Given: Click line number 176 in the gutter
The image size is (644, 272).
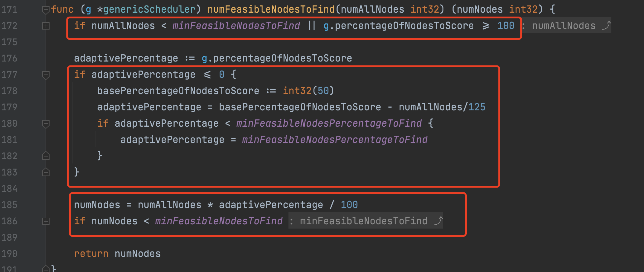Looking at the screenshot, I should coord(9,58).
